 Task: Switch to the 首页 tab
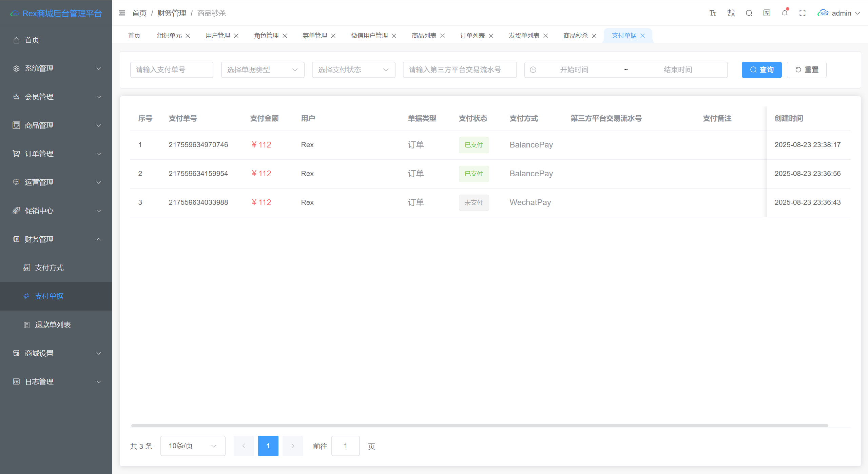coord(134,36)
